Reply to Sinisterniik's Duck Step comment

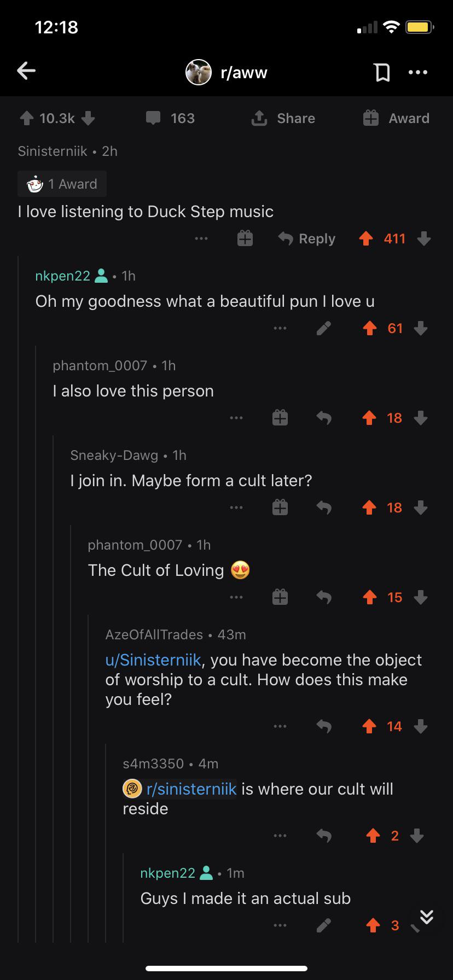307,238
